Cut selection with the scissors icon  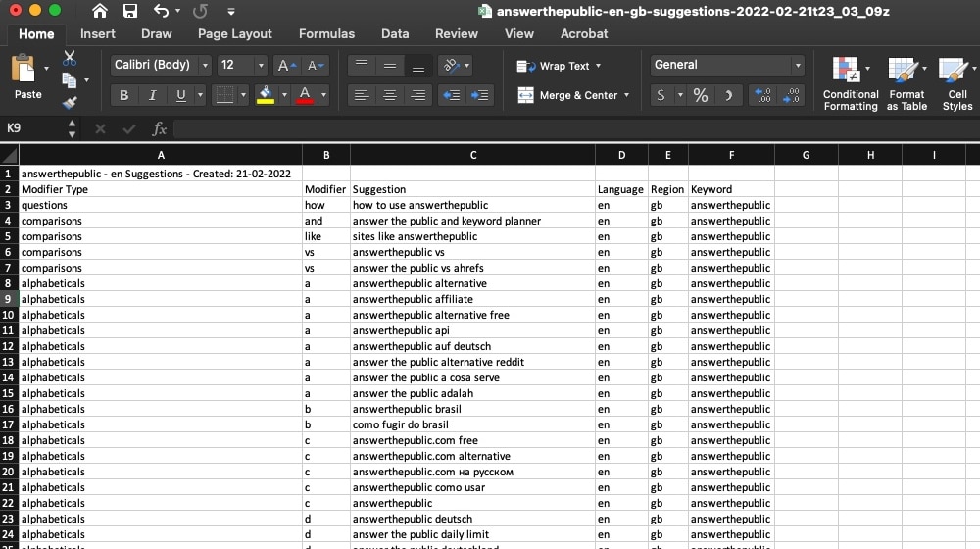pyautogui.click(x=70, y=58)
